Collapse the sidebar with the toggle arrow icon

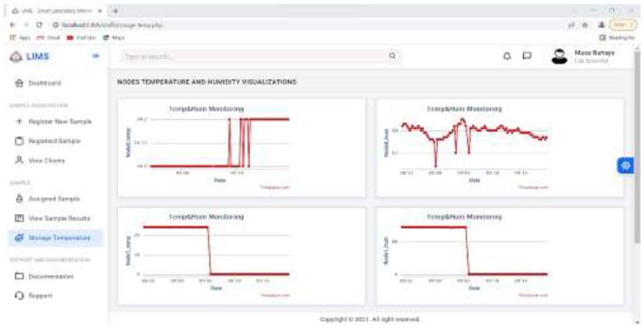pyautogui.click(x=96, y=56)
